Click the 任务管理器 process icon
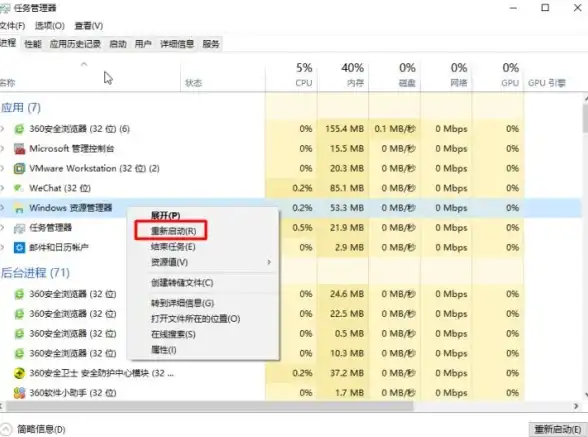 click(19, 228)
